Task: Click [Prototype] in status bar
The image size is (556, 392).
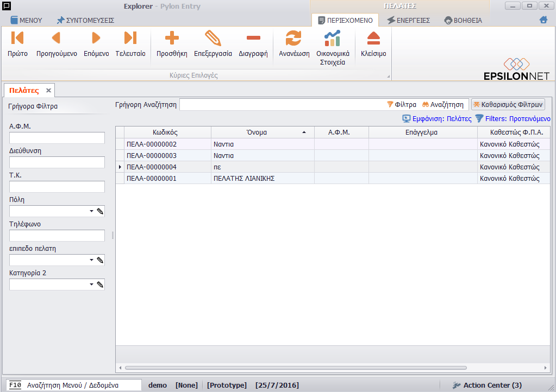Action: [227, 385]
